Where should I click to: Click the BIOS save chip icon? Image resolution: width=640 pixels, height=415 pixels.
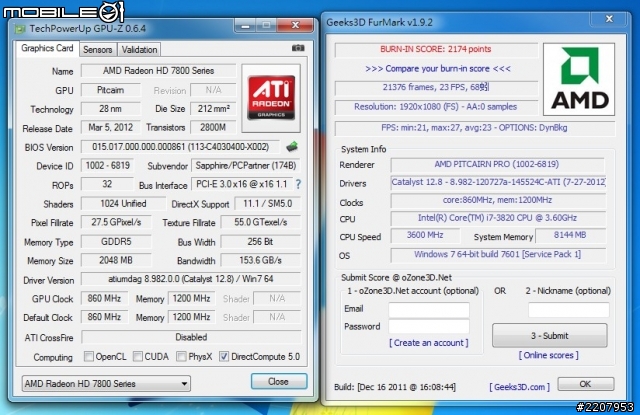pyautogui.click(x=292, y=146)
